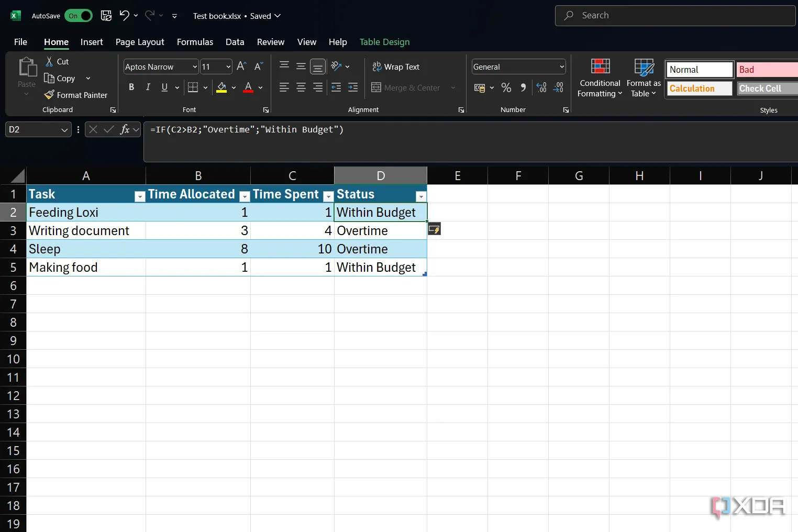Click the Copy icon

click(49, 78)
